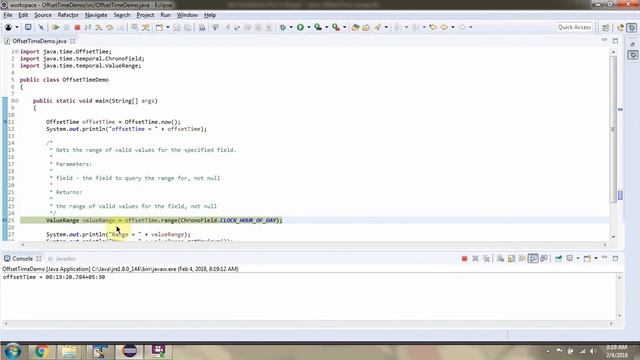Click the Eclipse icon in the taskbar
This screenshot has height=360, width=640.
pos(130,351)
